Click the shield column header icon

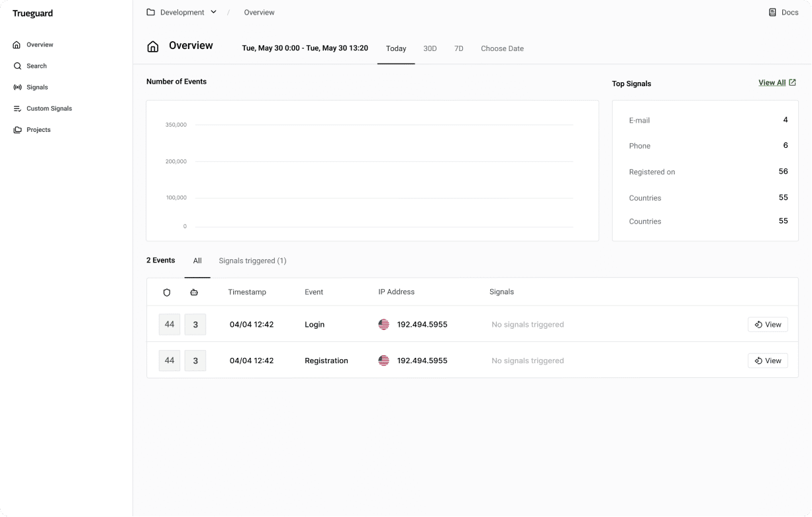(x=167, y=292)
